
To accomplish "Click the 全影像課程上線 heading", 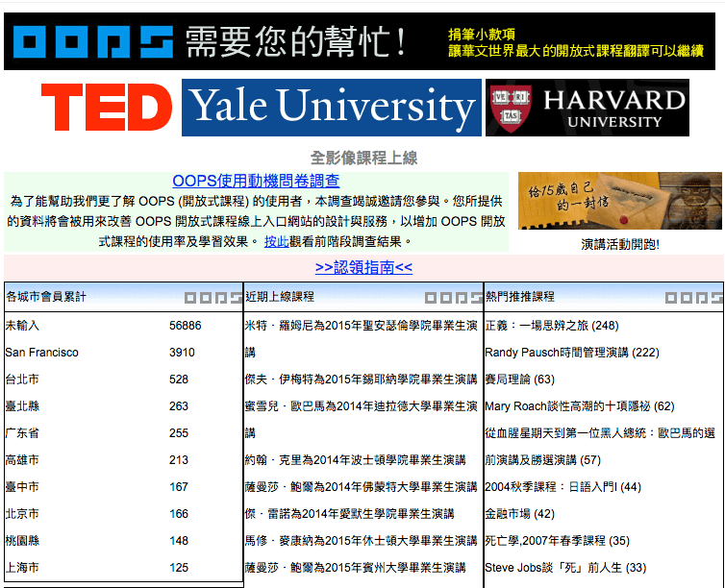I will coord(363,158).
